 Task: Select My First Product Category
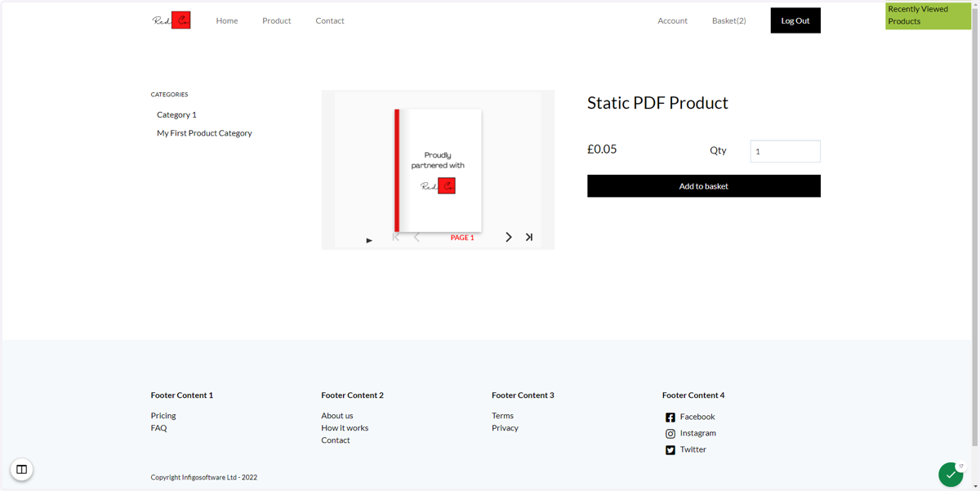coord(204,133)
